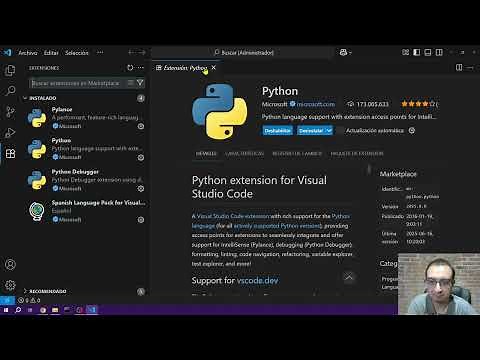Image resolution: width=480 pixels, height=360 pixels.
Task: Toggle the automatic update checkbox
Action: point(340,130)
